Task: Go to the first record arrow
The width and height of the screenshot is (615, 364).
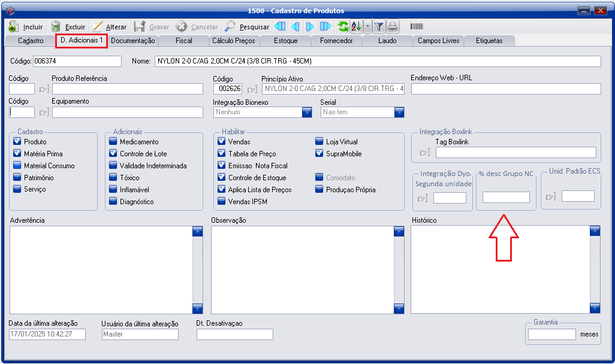Action: coord(280,26)
